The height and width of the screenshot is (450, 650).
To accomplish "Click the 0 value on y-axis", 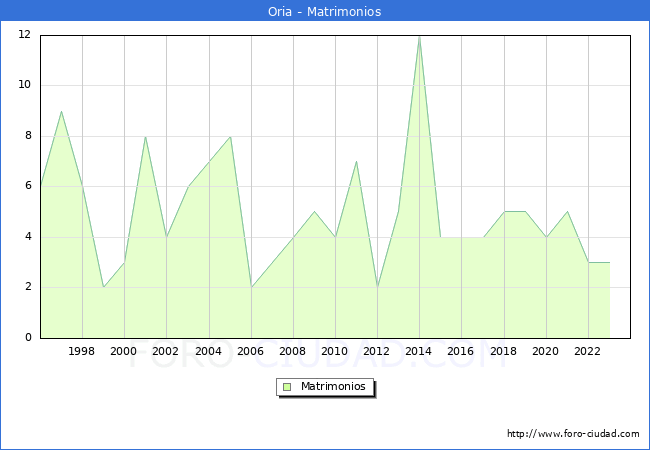I will point(27,338).
